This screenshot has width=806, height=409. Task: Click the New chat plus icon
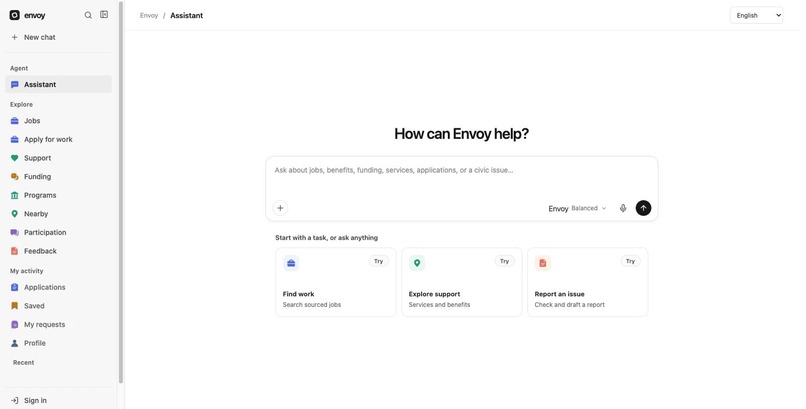point(14,37)
